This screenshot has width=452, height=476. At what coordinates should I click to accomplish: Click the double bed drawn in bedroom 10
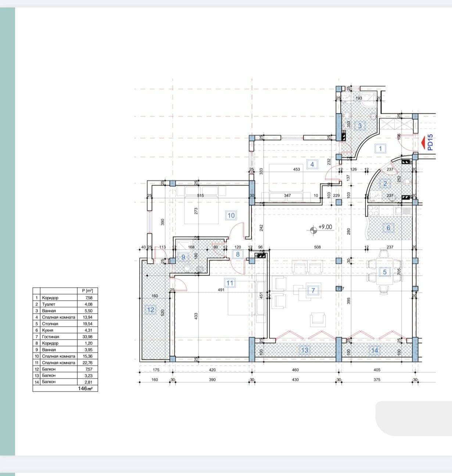pos(200,209)
